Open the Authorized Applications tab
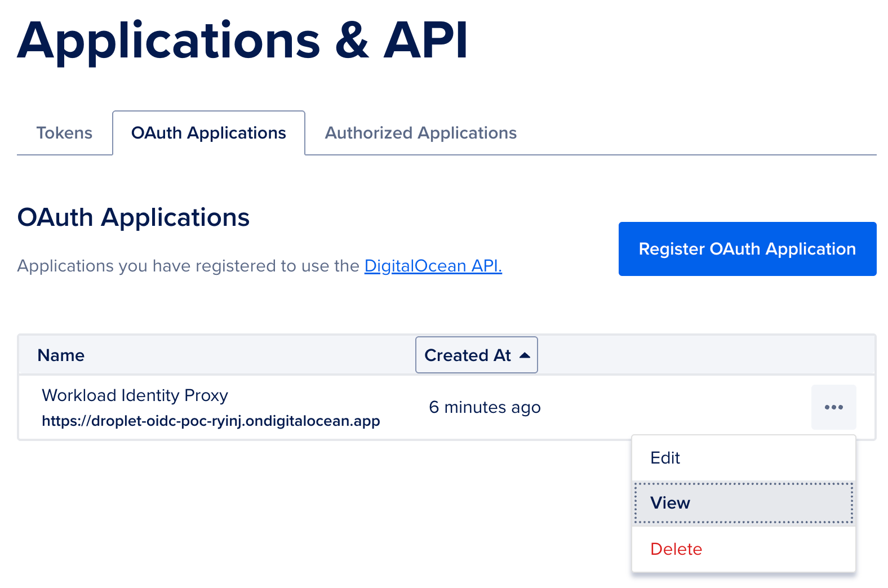This screenshot has height=588, width=888. pyautogui.click(x=420, y=133)
